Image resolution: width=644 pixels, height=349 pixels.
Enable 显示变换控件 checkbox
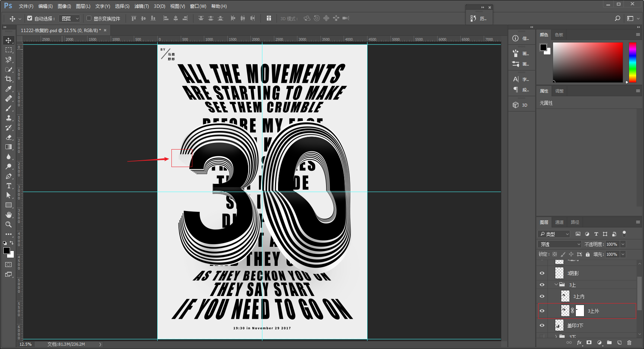[x=89, y=18]
